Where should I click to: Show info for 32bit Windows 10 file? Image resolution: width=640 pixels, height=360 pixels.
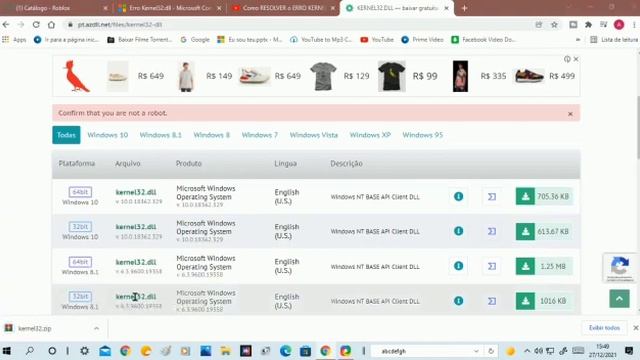coord(458,231)
